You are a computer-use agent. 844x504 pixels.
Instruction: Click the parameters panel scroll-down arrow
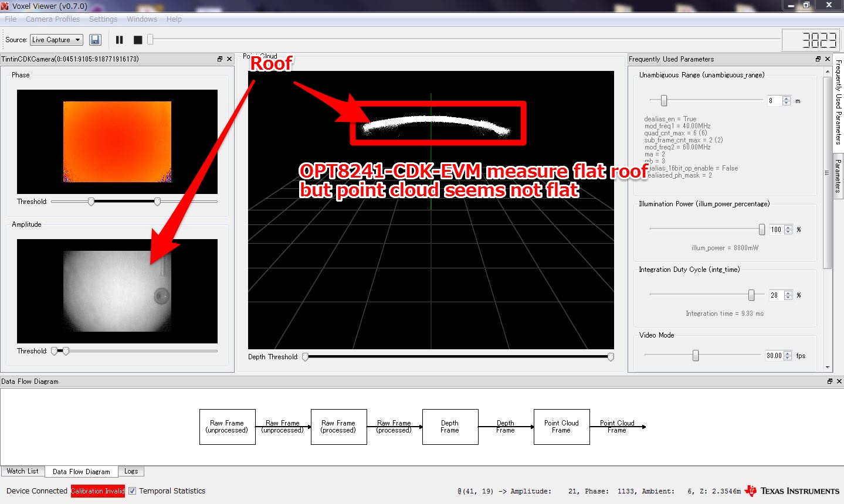(x=828, y=367)
